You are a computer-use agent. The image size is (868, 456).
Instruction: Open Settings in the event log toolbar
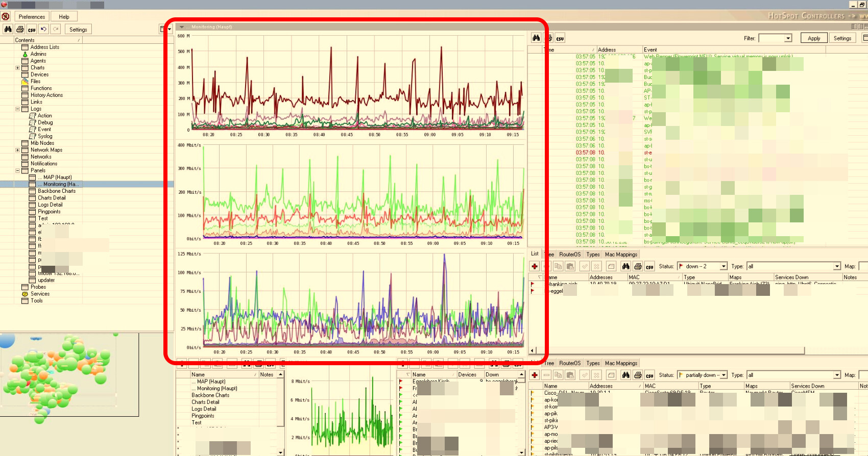coord(842,38)
